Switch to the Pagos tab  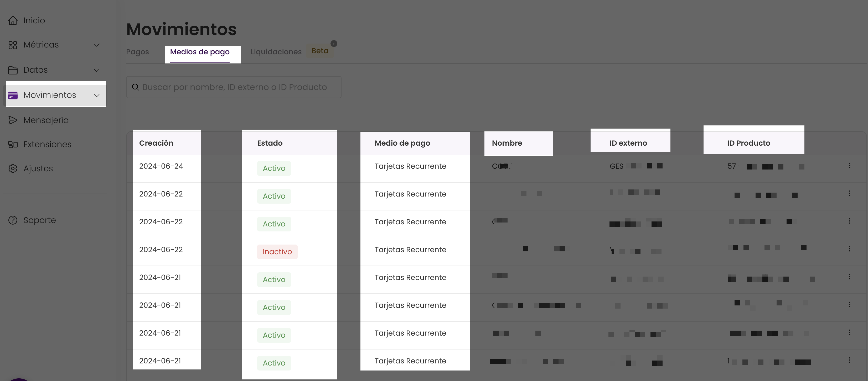137,52
